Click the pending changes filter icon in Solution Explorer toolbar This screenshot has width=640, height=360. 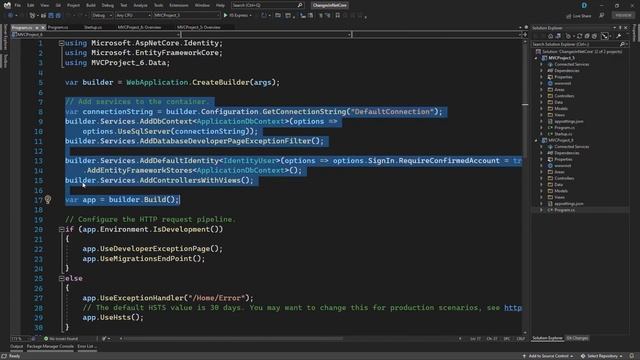pyautogui.click(x=569, y=36)
